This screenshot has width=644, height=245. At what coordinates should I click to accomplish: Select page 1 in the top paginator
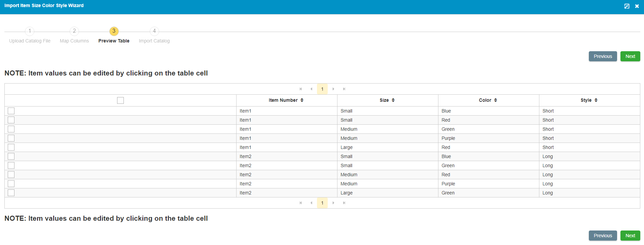click(322, 89)
